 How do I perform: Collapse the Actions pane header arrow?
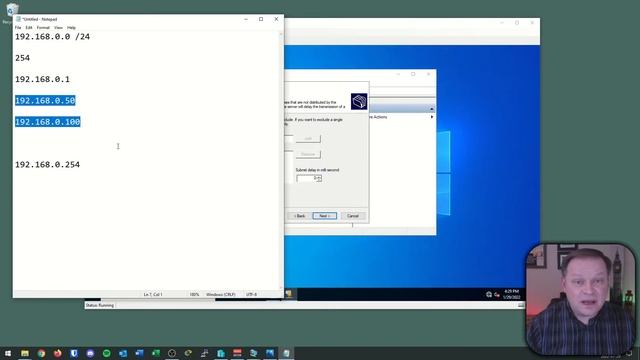(431, 109)
